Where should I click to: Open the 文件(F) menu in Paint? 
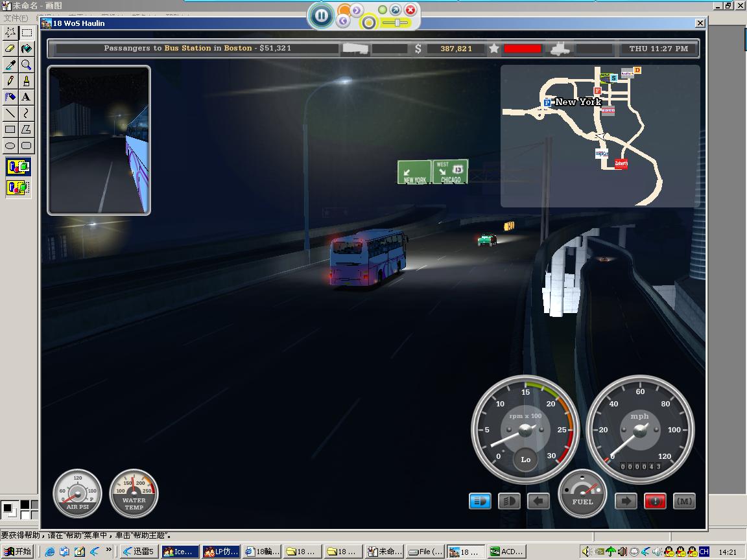[16, 18]
